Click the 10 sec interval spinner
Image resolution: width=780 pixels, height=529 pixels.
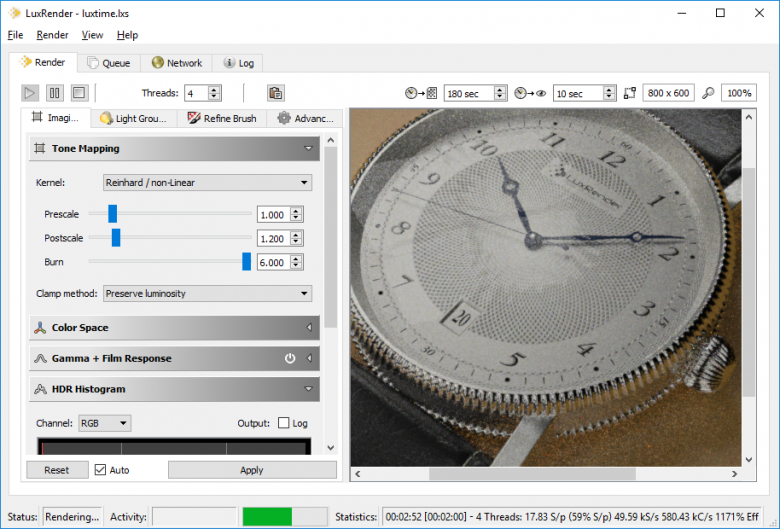(x=609, y=93)
